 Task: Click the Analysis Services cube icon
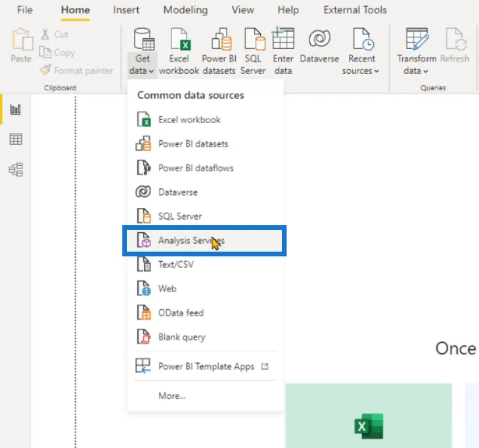pyautogui.click(x=143, y=240)
